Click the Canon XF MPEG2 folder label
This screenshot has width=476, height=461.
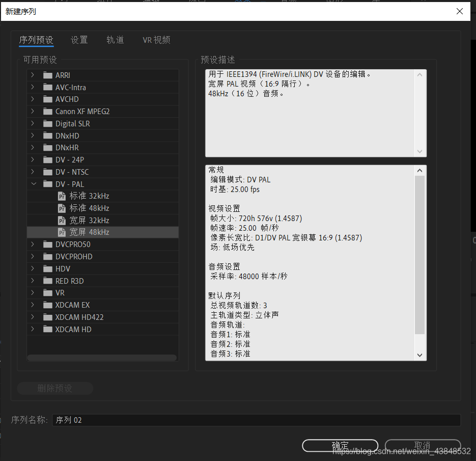[x=82, y=112]
